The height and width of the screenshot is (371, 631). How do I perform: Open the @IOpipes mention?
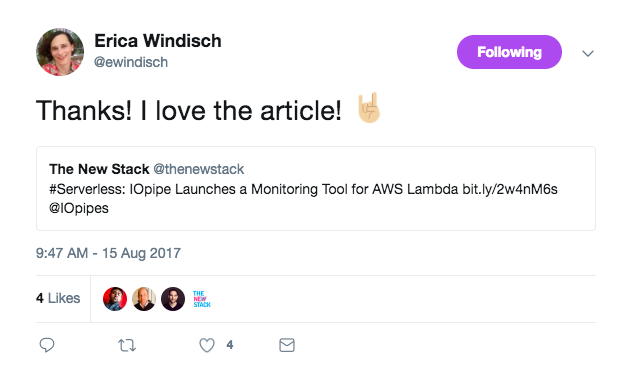click(x=79, y=208)
